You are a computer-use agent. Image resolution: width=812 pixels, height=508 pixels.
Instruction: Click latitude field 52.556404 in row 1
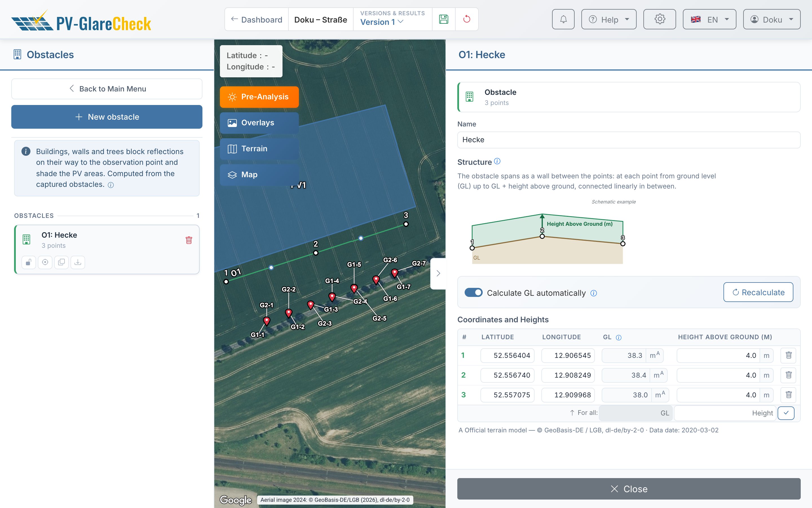coord(507,356)
